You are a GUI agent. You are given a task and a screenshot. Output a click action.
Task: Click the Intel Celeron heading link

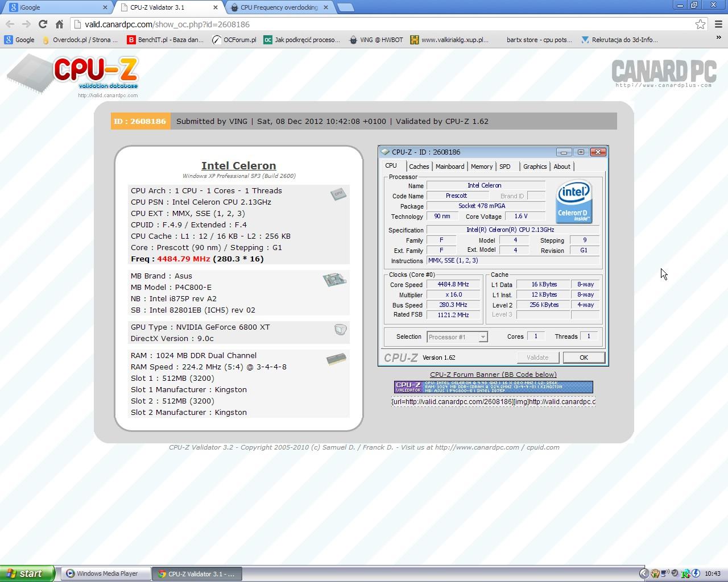click(239, 165)
